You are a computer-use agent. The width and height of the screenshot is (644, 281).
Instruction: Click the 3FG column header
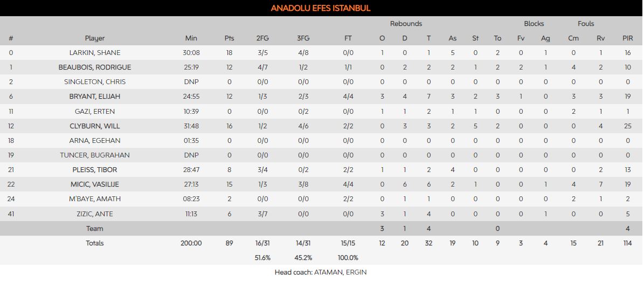303,38
